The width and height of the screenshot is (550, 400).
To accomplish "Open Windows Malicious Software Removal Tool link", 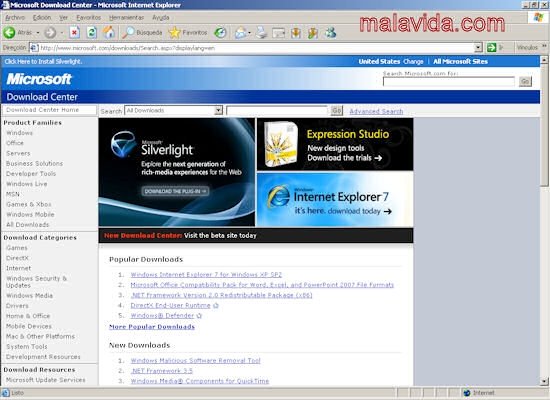I will 195,360.
